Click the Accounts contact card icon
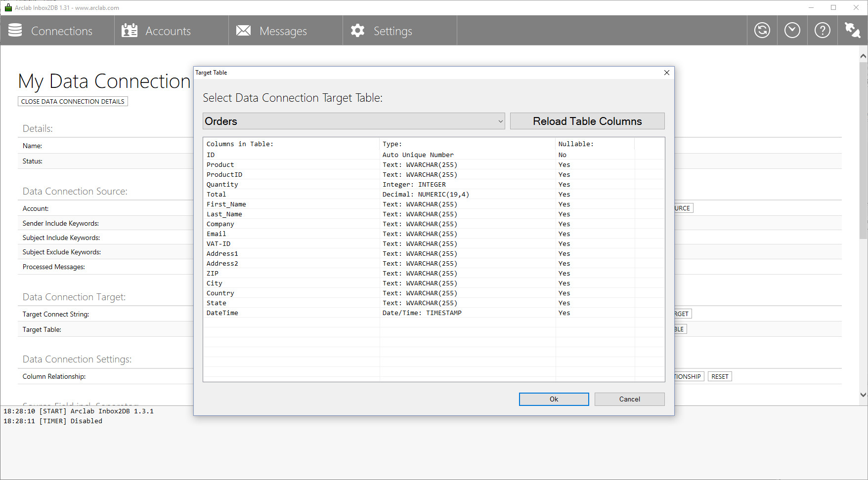This screenshot has width=868, height=480. point(130,31)
